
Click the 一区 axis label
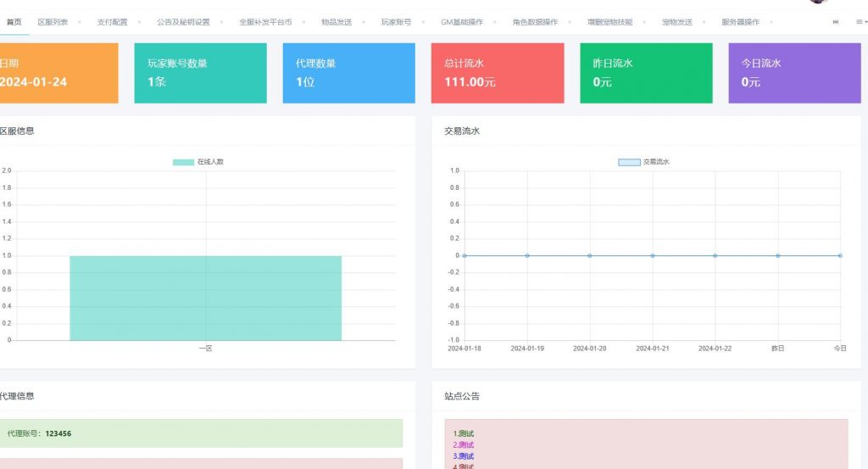[x=205, y=349]
